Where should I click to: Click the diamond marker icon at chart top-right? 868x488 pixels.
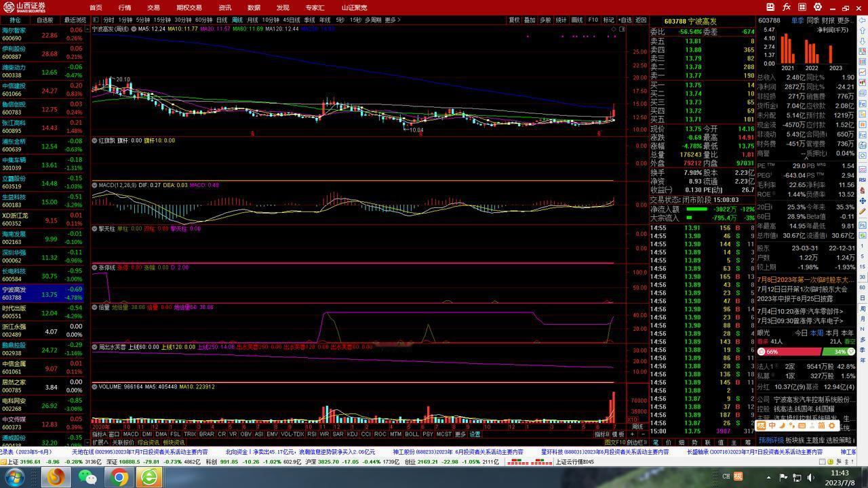click(614, 30)
